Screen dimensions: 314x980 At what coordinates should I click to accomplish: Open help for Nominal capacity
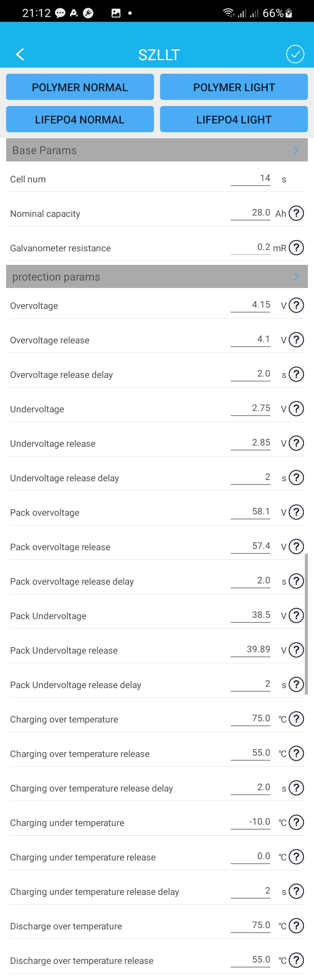click(x=297, y=213)
